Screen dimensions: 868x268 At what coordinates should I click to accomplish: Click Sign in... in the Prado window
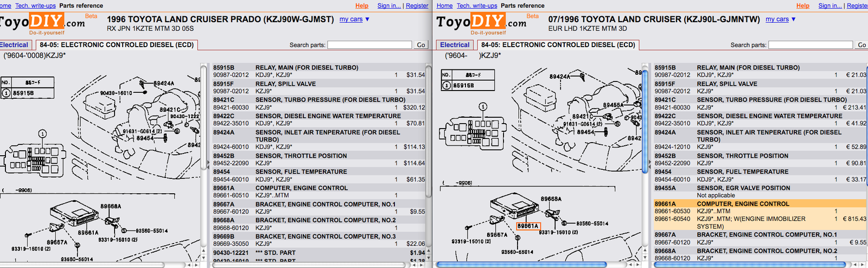389,5
